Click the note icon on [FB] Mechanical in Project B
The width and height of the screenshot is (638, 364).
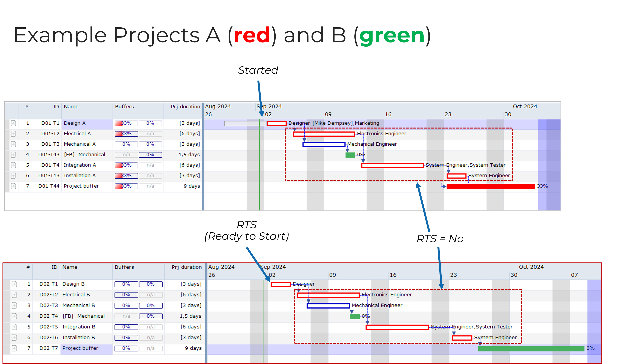15,316
